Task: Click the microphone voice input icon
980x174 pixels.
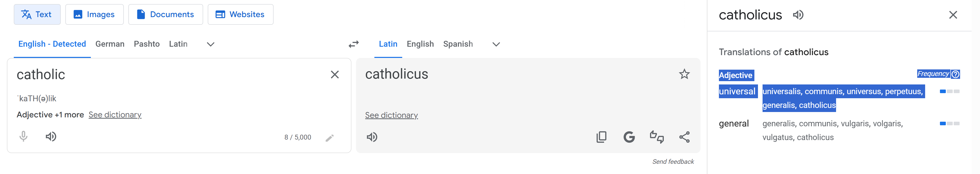Action: 23,136
